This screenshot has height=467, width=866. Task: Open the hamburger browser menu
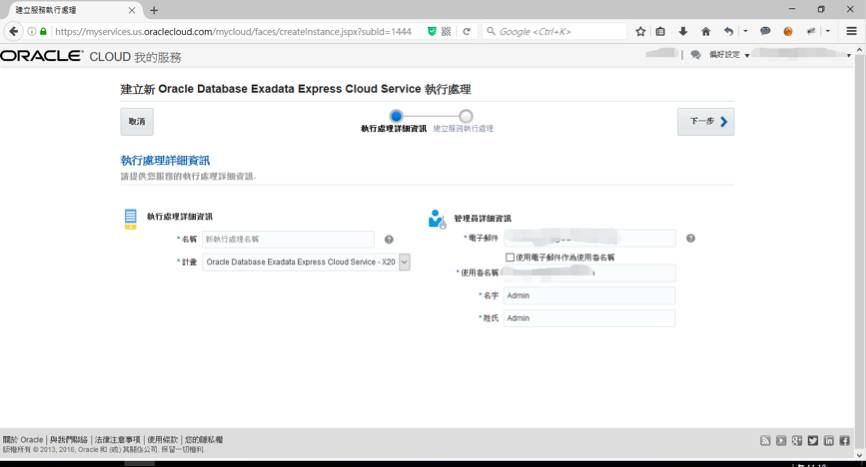(x=852, y=31)
